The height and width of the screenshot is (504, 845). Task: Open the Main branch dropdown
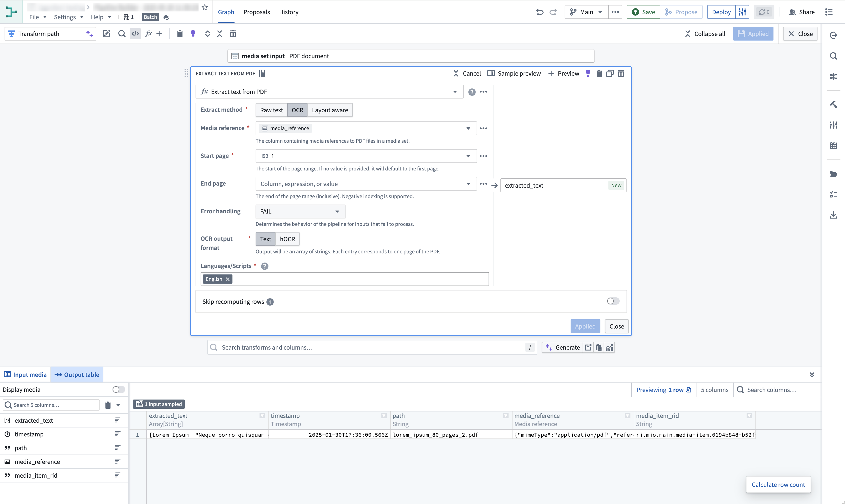[x=586, y=12]
